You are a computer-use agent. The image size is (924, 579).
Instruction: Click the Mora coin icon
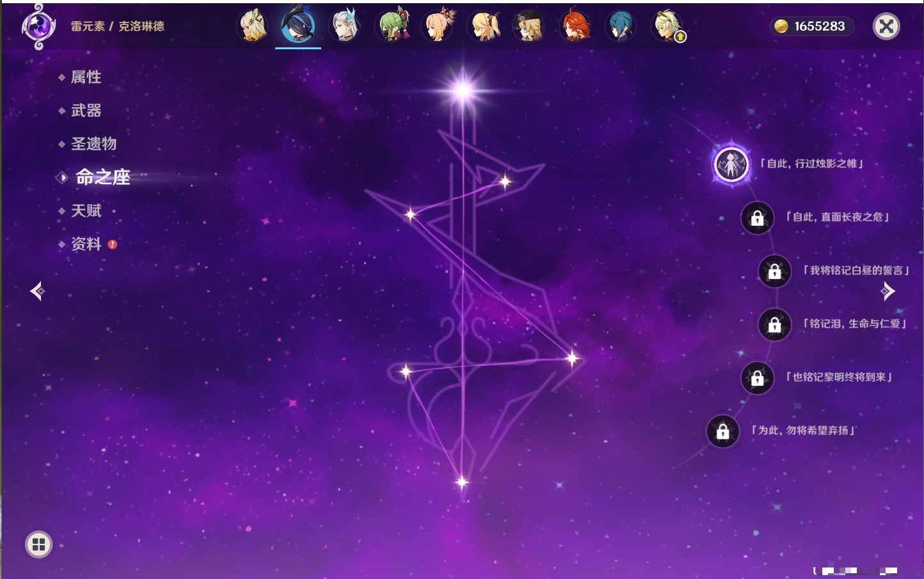click(x=781, y=26)
